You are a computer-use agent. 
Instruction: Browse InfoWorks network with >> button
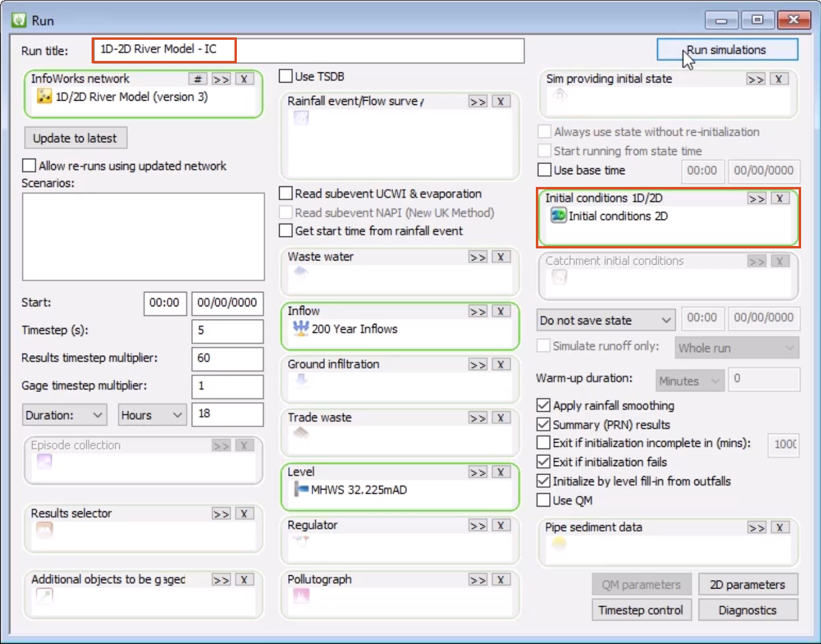(x=221, y=79)
